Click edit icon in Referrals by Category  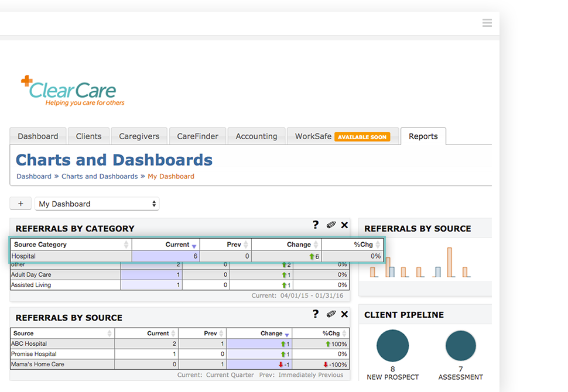[331, 225]
